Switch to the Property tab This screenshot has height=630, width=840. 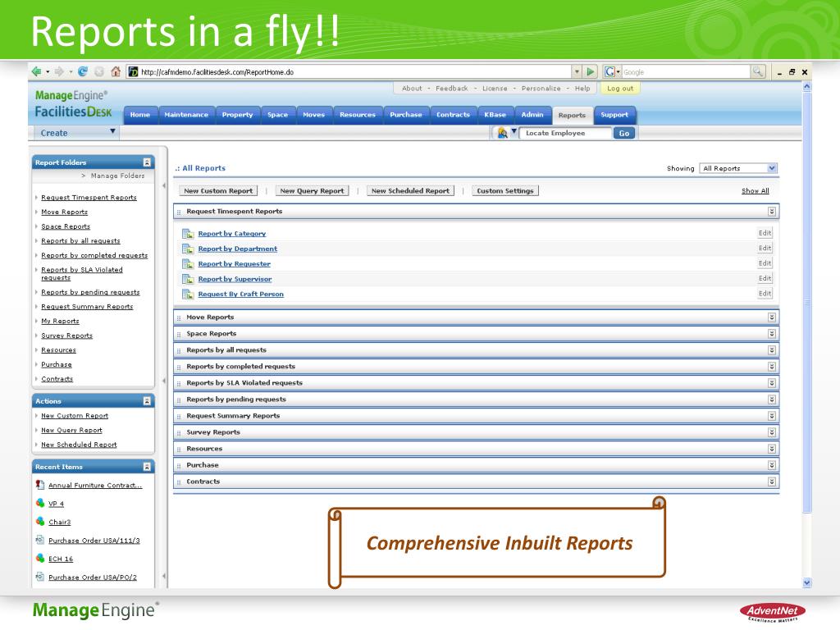coord(237,115)
